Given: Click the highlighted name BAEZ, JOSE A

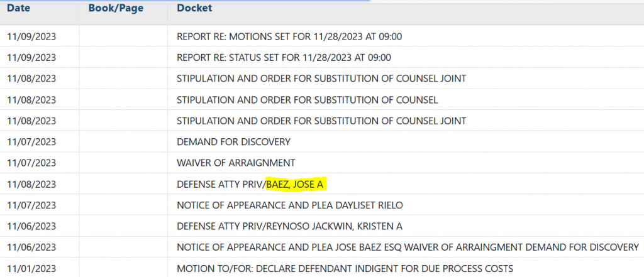Looking at the screenshot, I should coord(298,184).
